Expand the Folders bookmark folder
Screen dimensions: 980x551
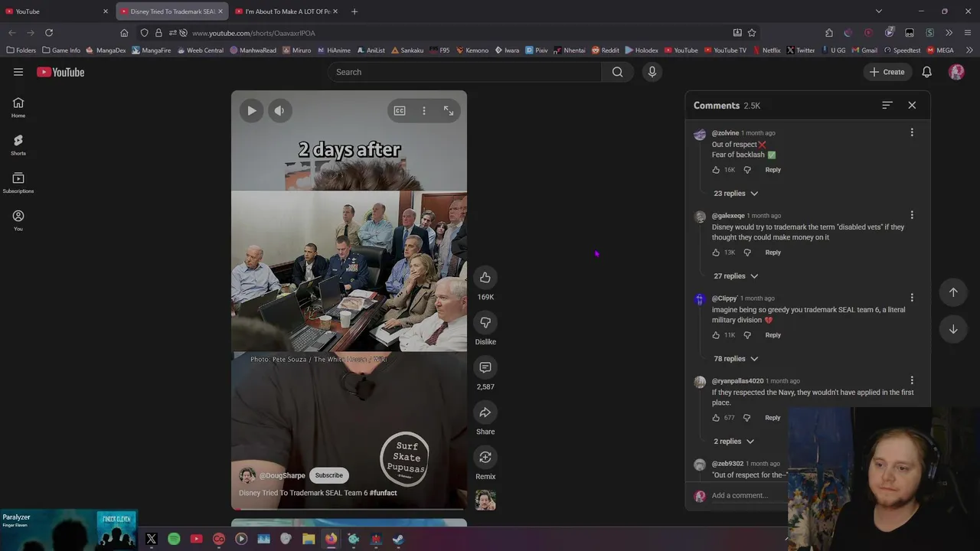point(21,51)
